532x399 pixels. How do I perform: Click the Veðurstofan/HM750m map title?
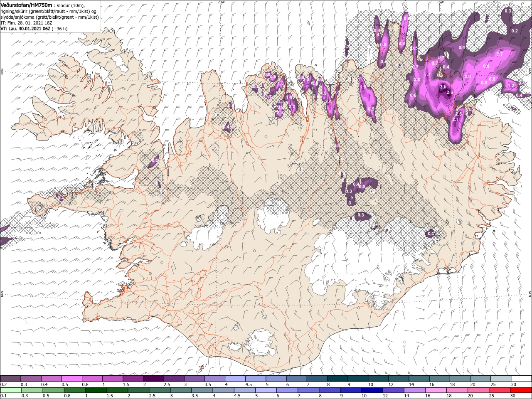[x=26, y=5]
